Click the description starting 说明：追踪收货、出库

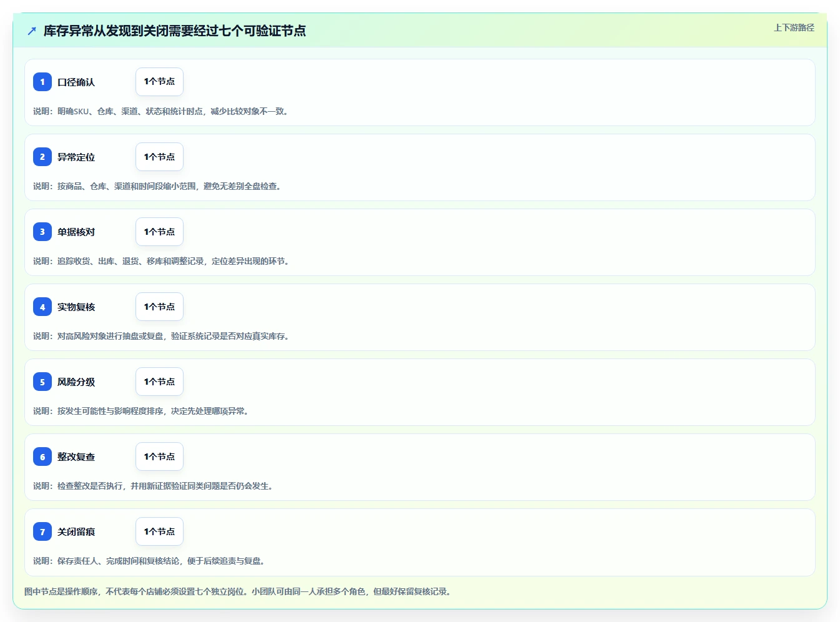[162, 261]
